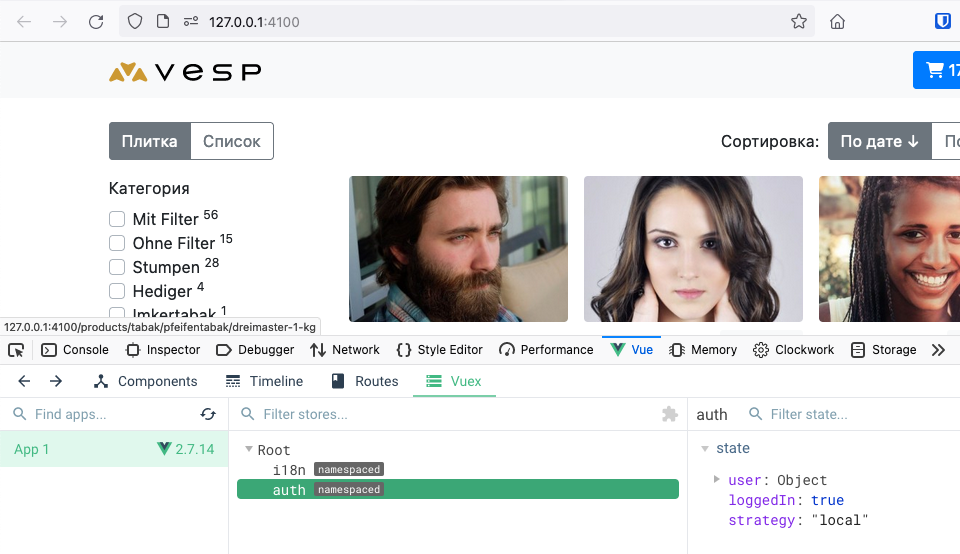Sort products by По дате
The height and width of the screenshot is (554, 960).
(879, 141)
